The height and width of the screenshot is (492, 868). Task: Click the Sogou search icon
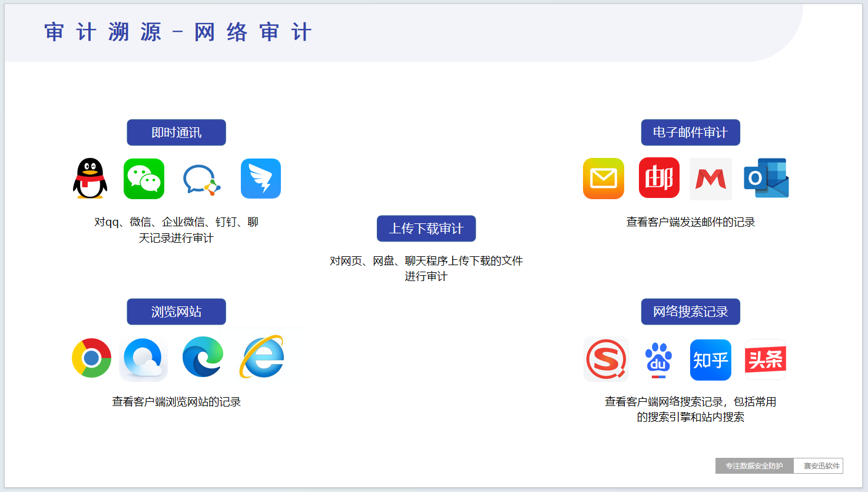tap(606, 359)
